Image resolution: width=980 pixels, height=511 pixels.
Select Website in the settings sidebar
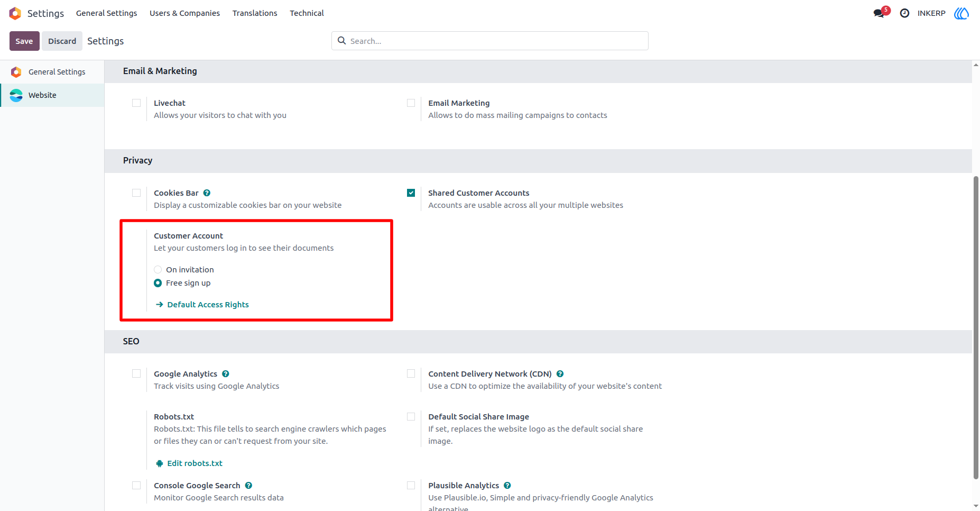(52, 95)
